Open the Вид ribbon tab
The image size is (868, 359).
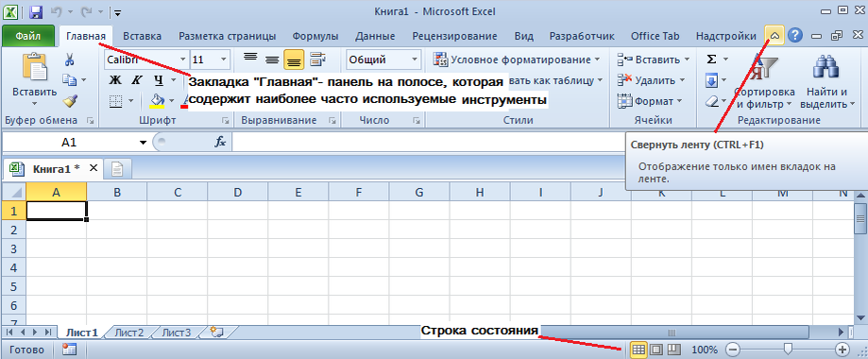523,36
